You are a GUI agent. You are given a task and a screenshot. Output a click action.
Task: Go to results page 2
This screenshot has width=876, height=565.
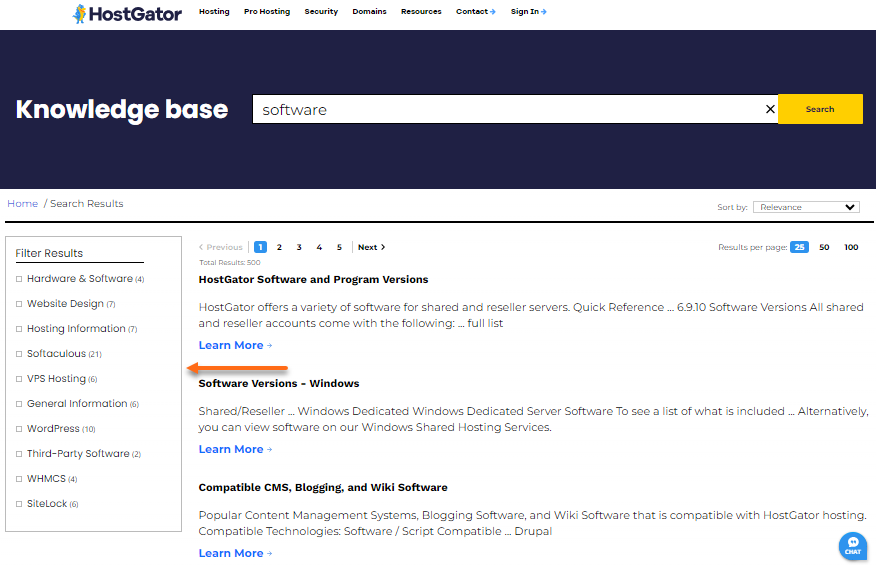[279, 247]
